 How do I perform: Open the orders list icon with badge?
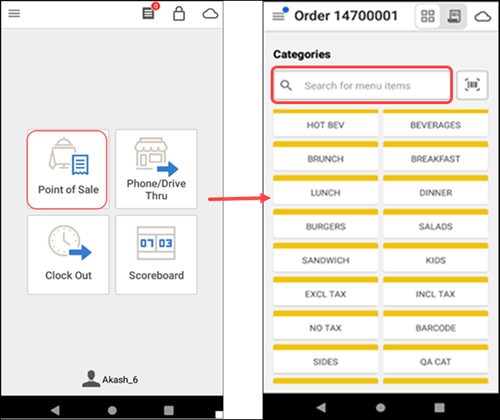coord(149,13)
